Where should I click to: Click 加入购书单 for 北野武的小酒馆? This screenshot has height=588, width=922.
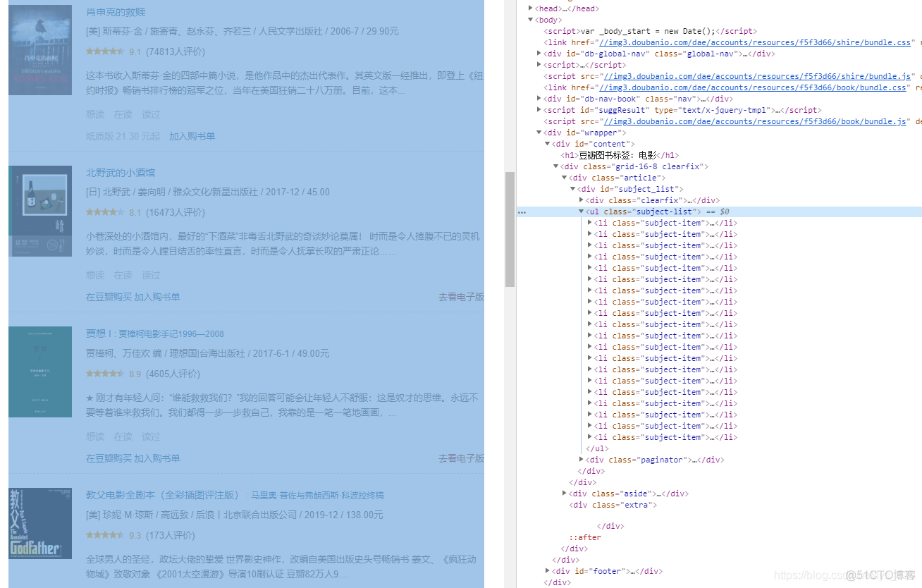157,297
